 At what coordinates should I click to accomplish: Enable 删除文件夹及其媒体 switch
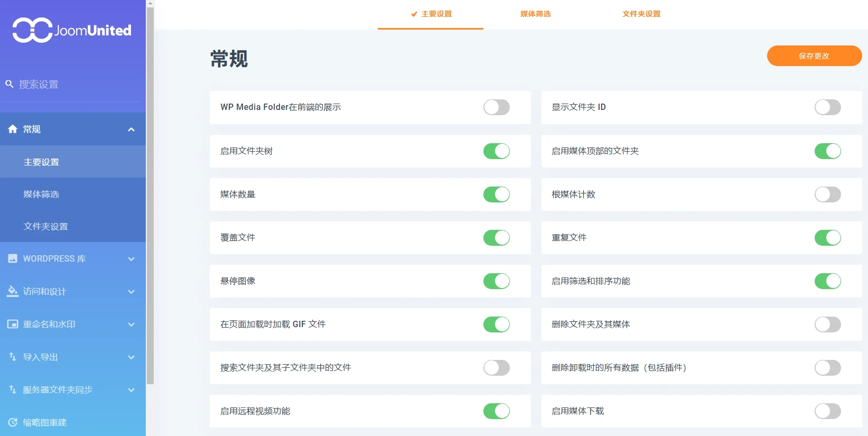828,324
